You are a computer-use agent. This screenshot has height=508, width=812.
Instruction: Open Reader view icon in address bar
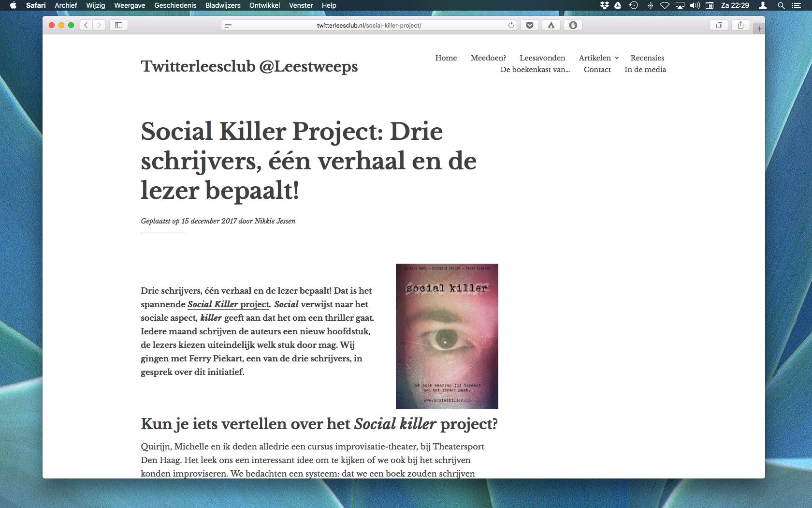tap(228, 25)
